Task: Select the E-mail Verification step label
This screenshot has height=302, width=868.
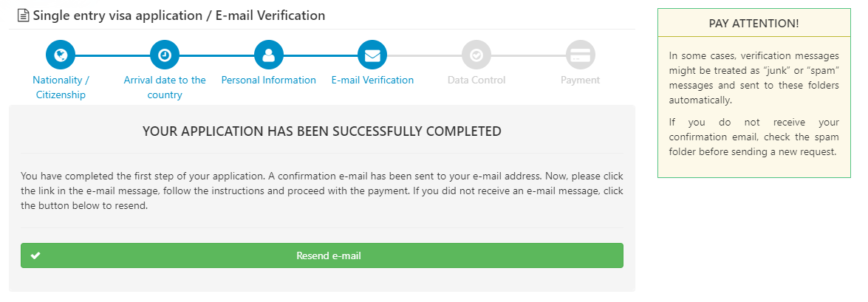Action: pos(372,80)
